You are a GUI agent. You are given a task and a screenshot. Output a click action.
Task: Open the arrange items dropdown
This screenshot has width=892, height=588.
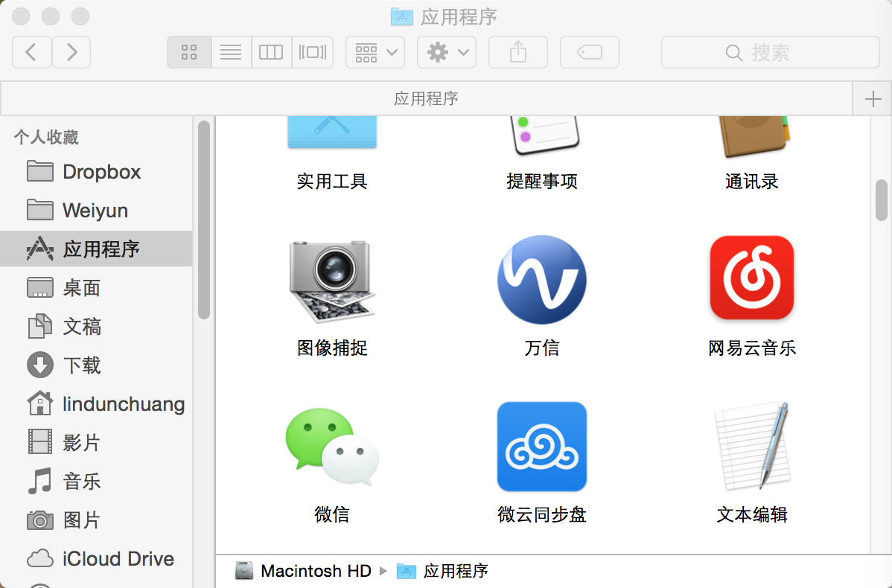pyautogui.click(x=375, y=52)
